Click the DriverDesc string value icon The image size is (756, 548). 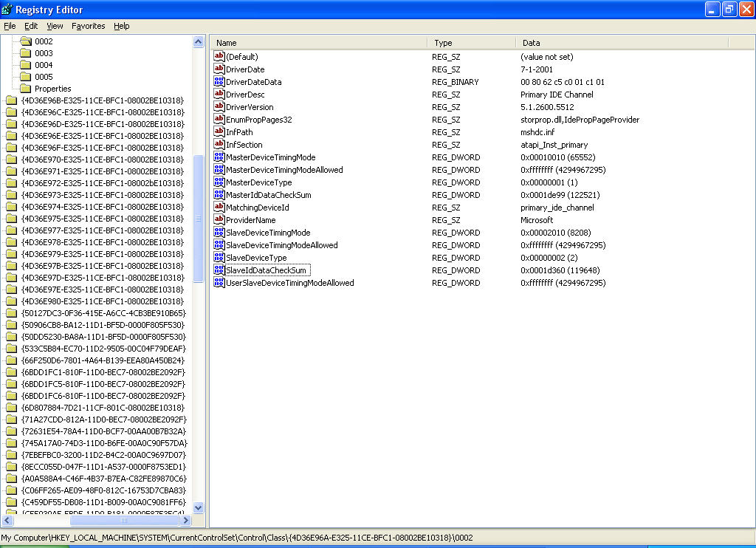pos(219,94)
